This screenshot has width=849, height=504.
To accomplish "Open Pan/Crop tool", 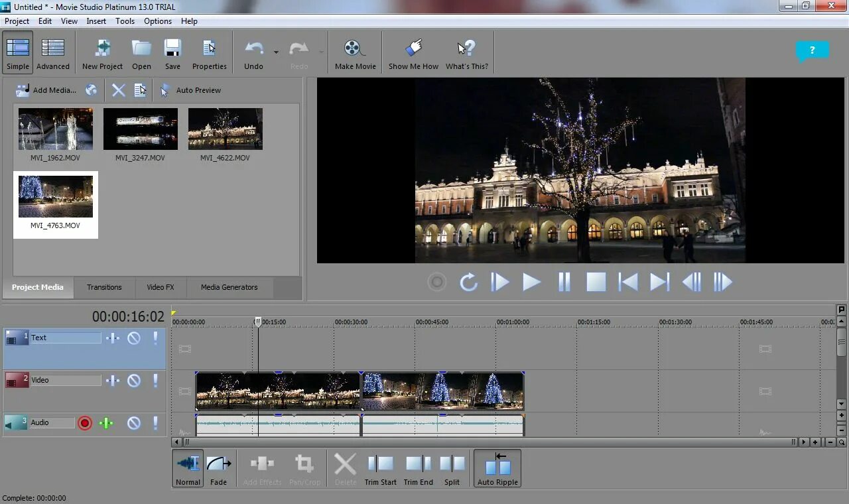I will (x=304, y=469).
